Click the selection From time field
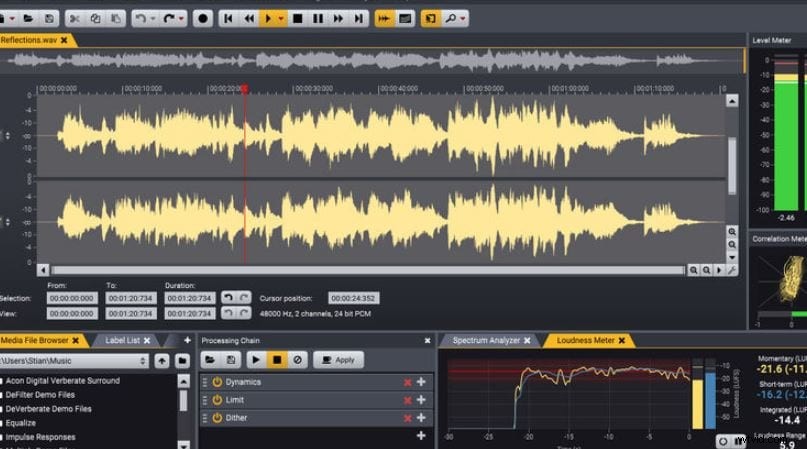This screenshot has width=807, height=449. point(72,298)
